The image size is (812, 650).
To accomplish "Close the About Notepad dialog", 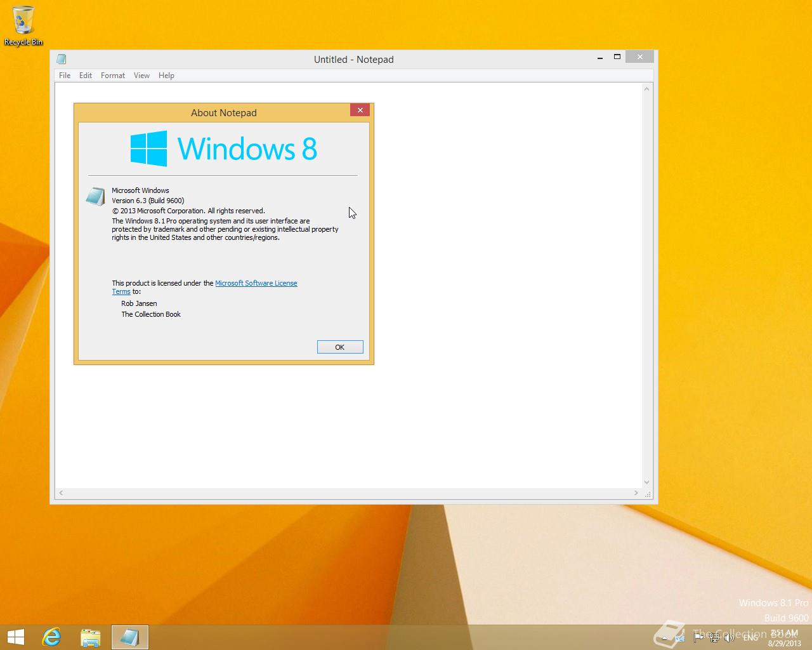I will click(360, 110).
